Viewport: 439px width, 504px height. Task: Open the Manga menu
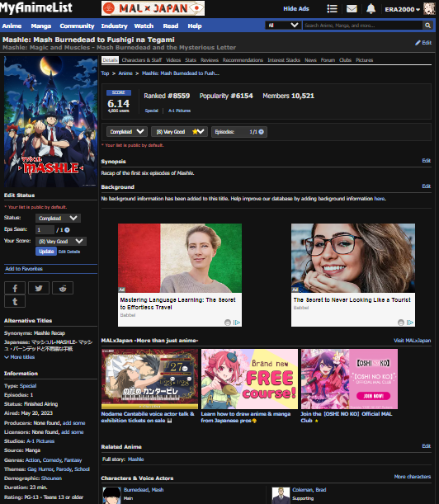click(x=40, y=26)
